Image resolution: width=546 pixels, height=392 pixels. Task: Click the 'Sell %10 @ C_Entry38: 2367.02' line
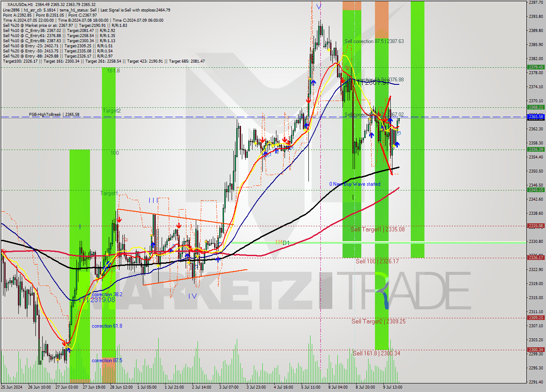(59, 31)
